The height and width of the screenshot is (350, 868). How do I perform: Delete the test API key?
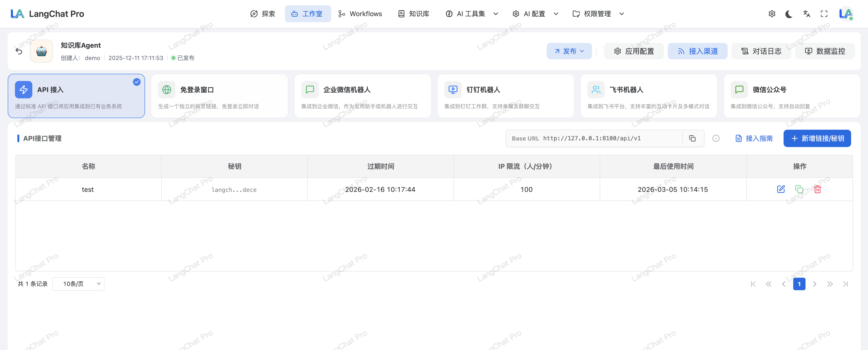click(x=817, y=189)
